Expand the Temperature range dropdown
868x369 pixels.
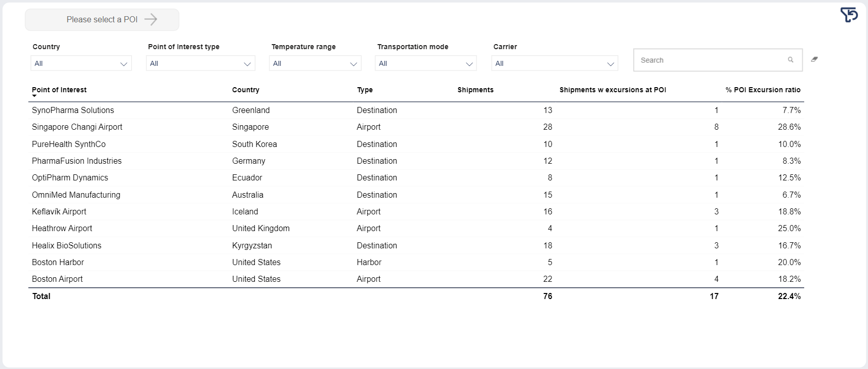click(x=315, y=63)
